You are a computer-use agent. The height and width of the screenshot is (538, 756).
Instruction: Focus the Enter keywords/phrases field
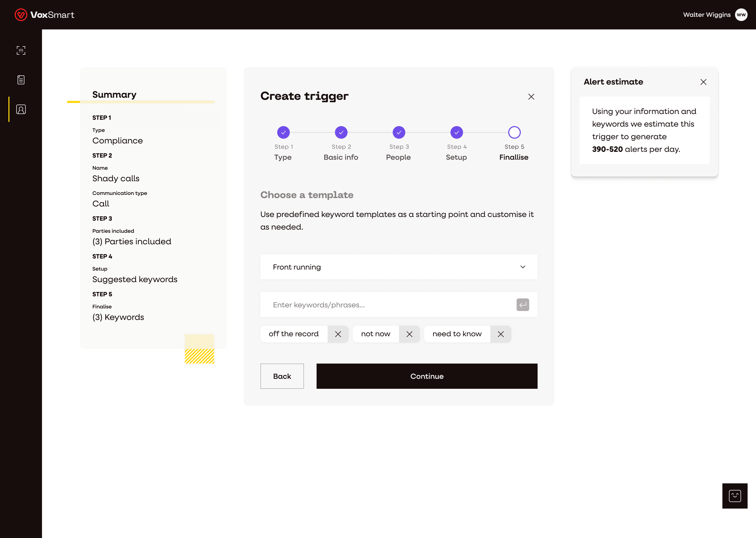(387, 305)
